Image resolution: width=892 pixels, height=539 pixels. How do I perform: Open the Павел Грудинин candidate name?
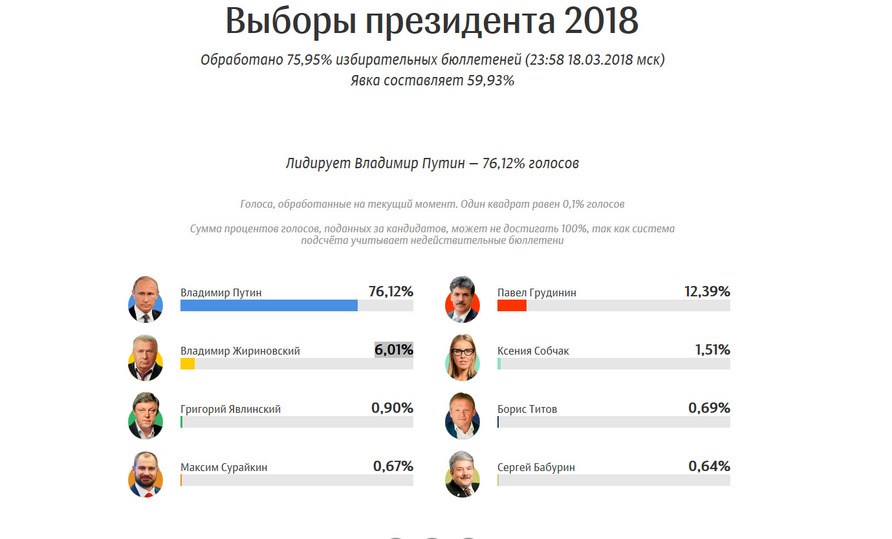tap(536, 293)
